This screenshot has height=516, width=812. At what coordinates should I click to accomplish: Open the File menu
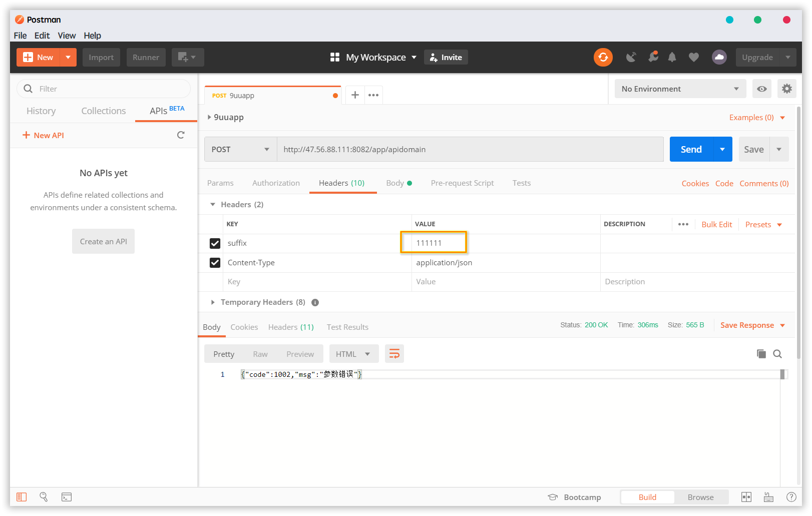pyautogui.click(x=21, y=36)
